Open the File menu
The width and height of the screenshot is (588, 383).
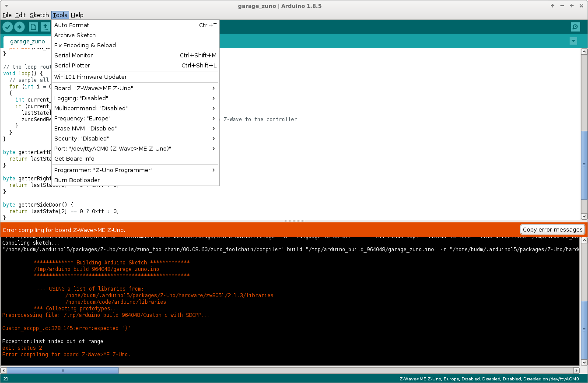click(x=7, y=15)
